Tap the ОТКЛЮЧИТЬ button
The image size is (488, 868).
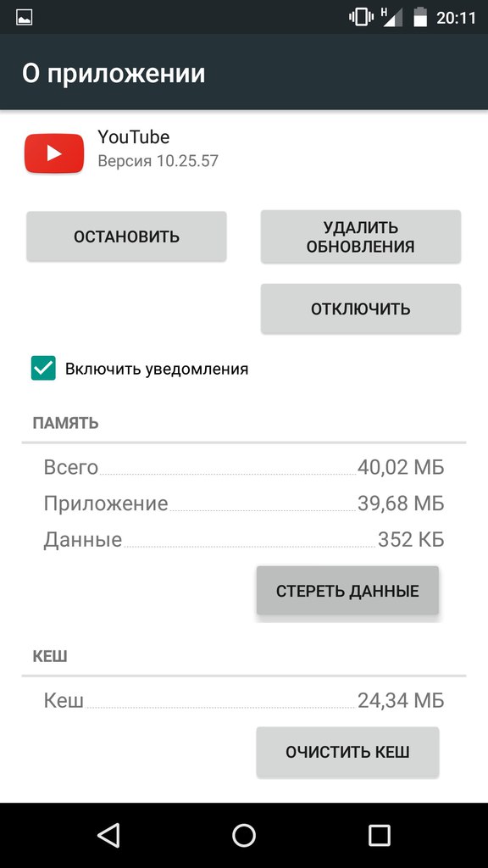tap(361, 309)
